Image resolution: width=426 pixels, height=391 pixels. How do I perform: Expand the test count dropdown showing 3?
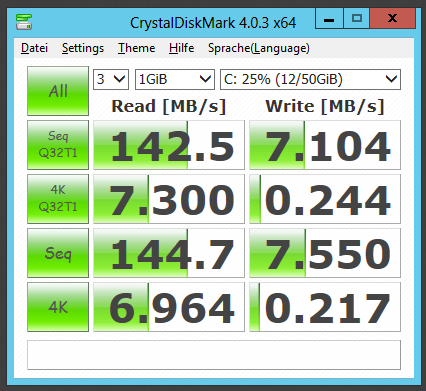click(111, 79)
